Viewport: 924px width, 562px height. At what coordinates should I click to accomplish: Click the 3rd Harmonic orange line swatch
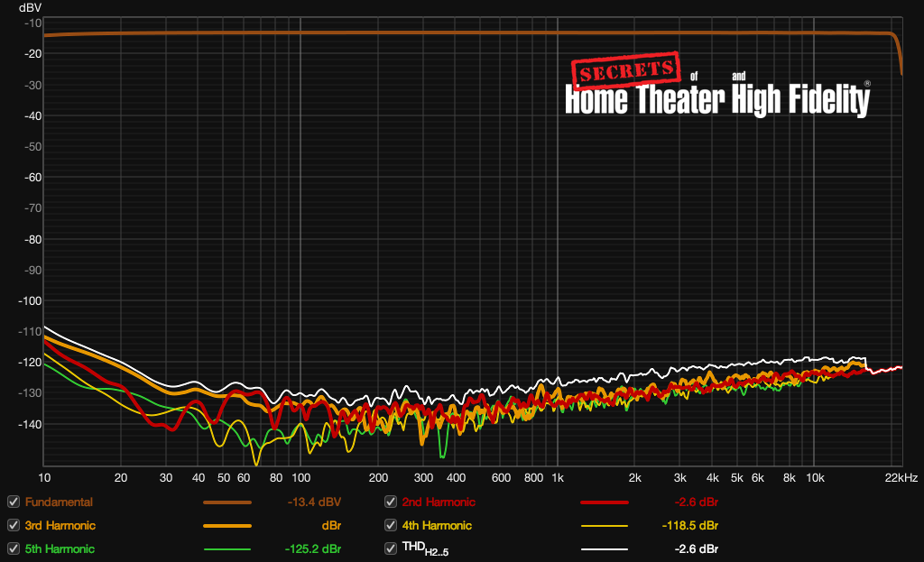[x=226, y=526]
